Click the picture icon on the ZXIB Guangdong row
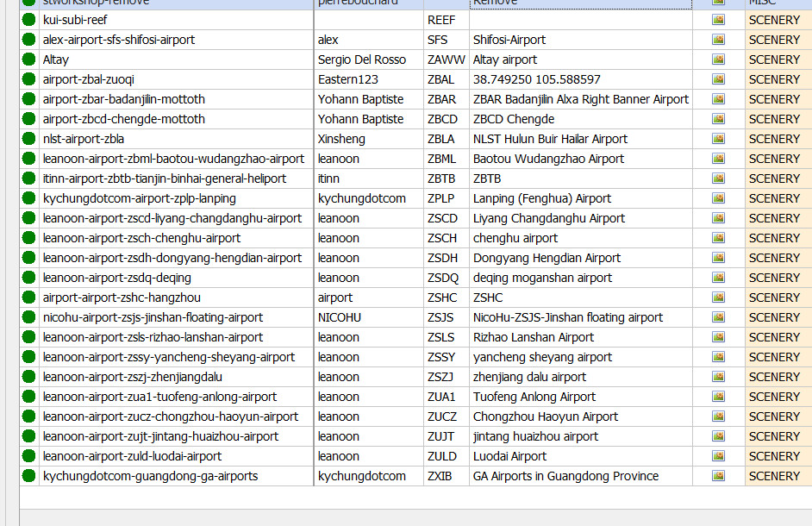Viewport: 812px width, 526px height. (718, 476)
